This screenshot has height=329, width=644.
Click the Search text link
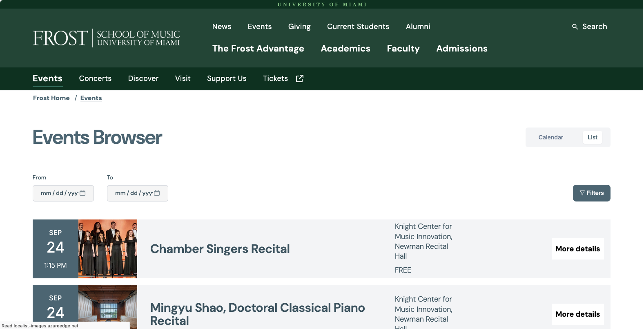595,27
